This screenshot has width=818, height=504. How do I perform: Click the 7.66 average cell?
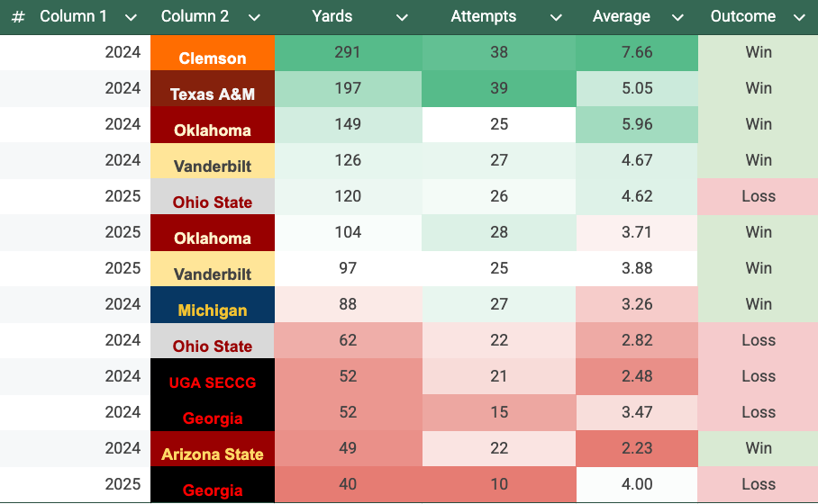click(637, 53)
